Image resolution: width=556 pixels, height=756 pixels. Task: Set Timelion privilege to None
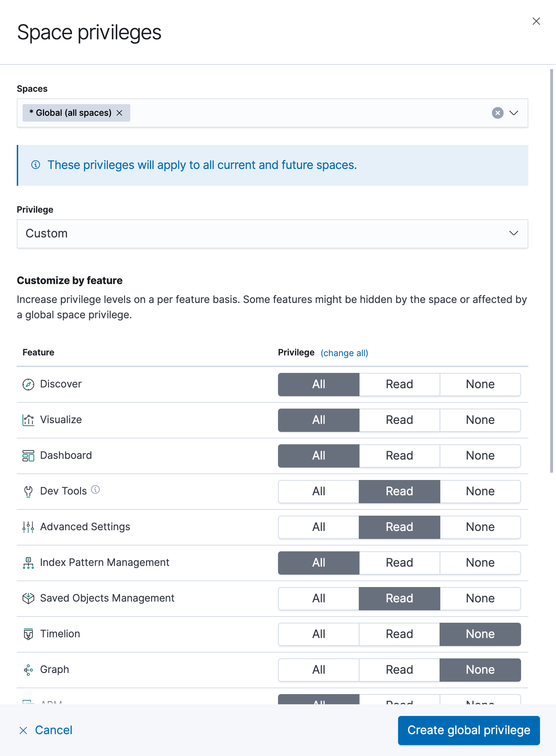pos(480,634)
